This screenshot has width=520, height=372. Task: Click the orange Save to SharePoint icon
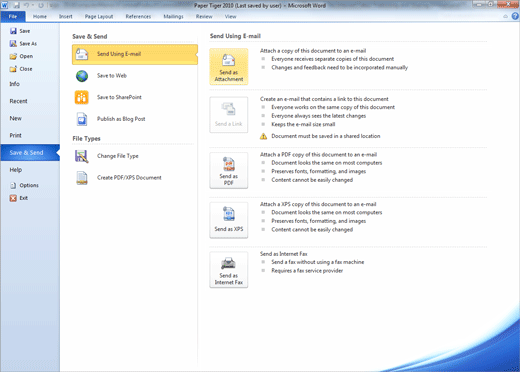click(82, 98)
